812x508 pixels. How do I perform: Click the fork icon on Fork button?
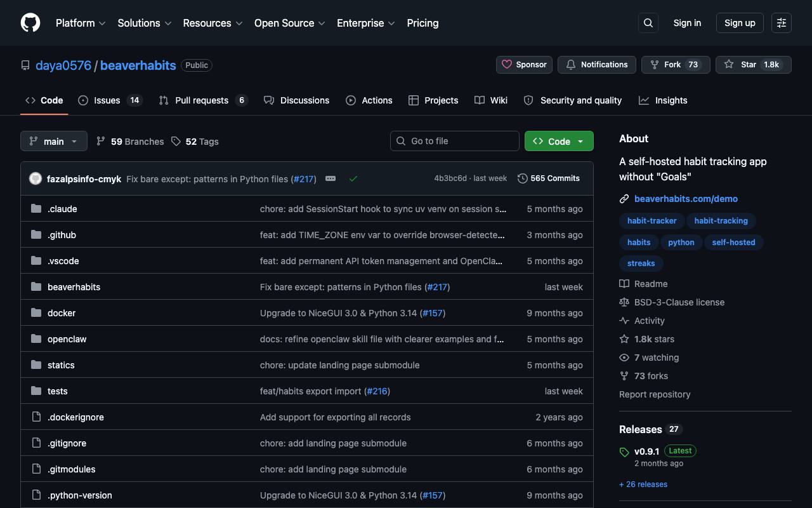point(654,65)
